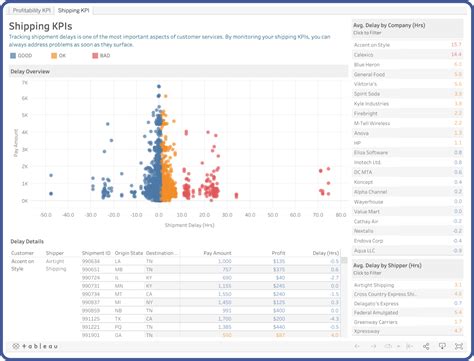Select General Food company row
The height and width of the screenshot is (361, 474).
408,74
